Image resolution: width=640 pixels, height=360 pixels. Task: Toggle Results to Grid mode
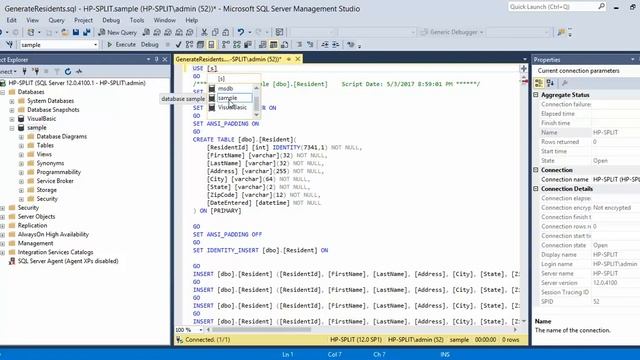coord(273,44)
